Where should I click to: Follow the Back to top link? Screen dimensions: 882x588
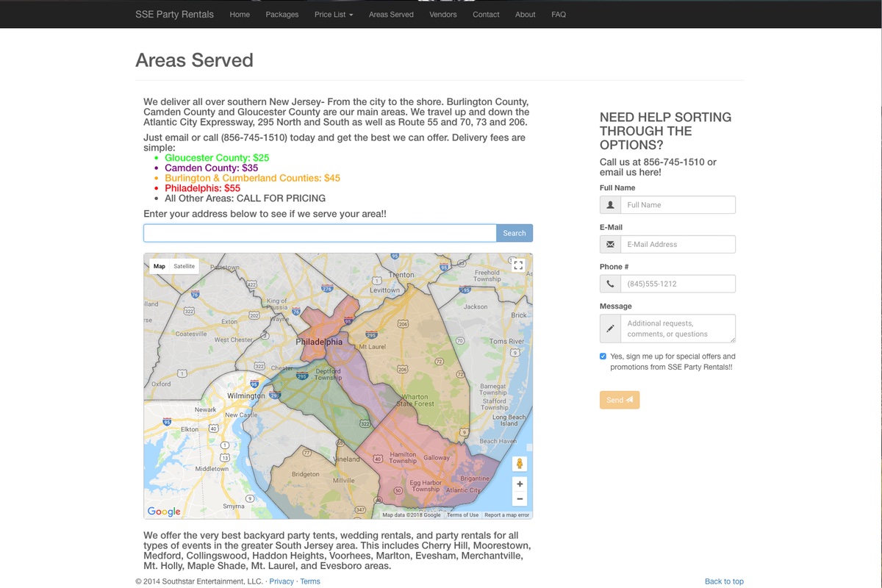[724, 581]
